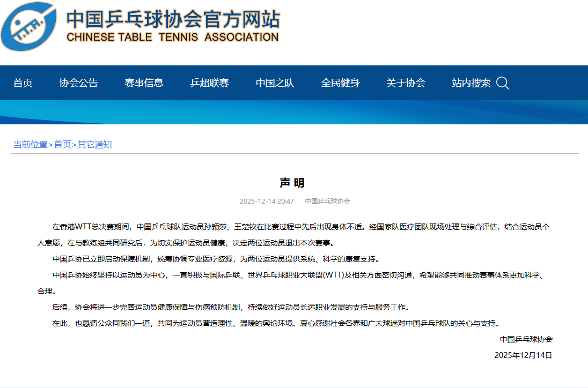Open the 关于协会 navigation menu
This screenshot has height=388, width=588.
coord(406,83)
